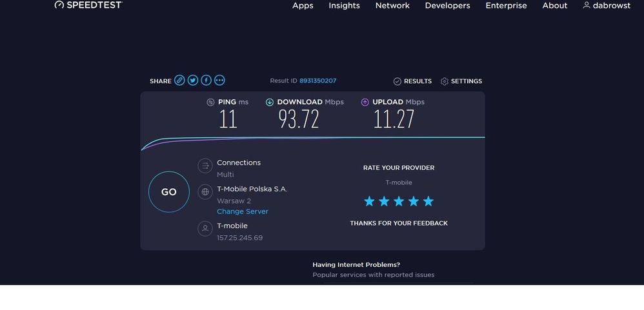Open the Developers menu

[448, 5]
